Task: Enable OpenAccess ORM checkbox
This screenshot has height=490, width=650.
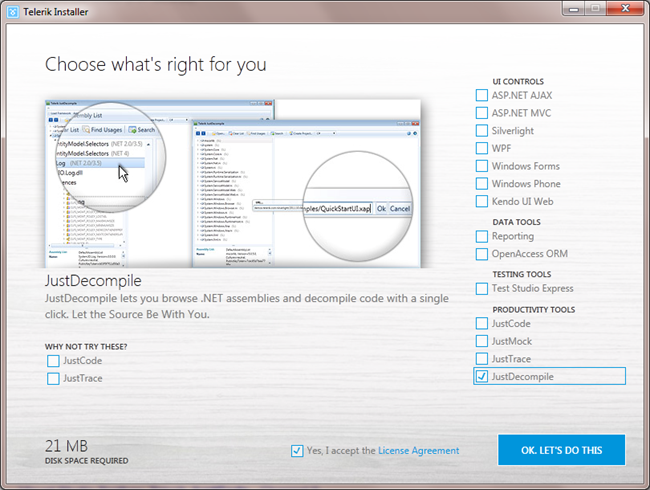Action: coord(482,254)
